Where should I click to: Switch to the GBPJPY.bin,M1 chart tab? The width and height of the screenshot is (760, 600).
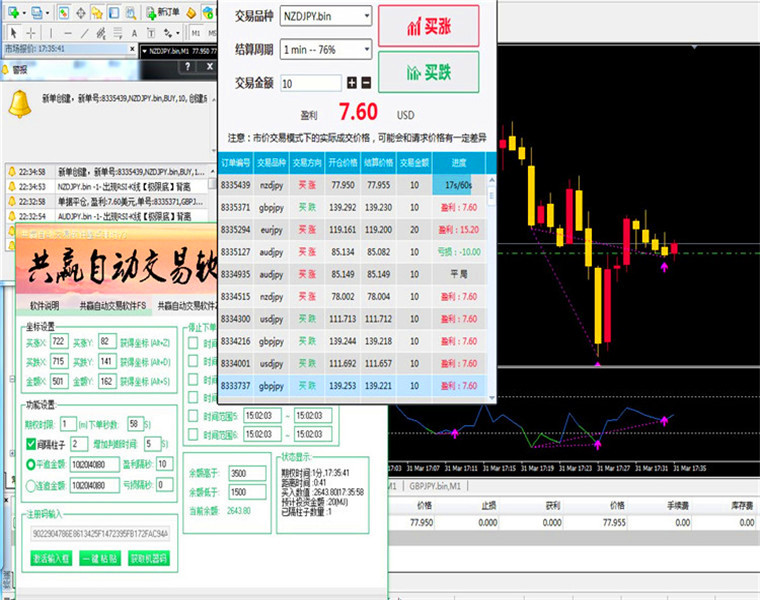(434, 486)
